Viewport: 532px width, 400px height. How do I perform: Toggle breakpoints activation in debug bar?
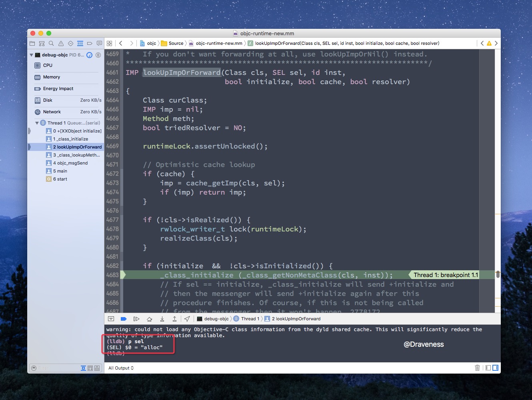(124, 319)
